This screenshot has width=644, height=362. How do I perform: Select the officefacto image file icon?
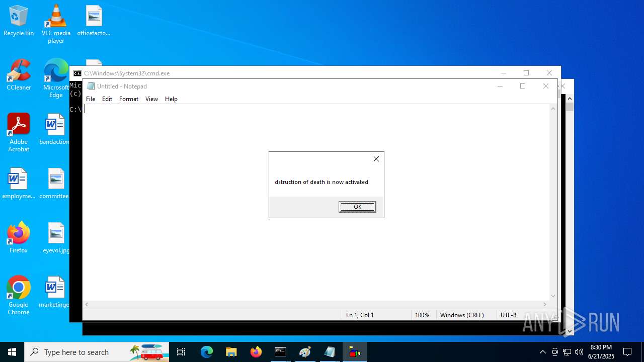pos(94,21)
